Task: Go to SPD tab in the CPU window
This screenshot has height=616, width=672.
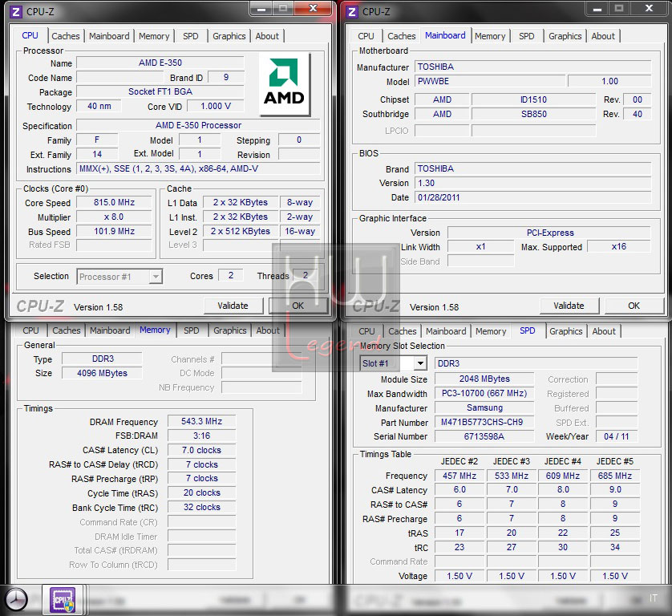Action: click(x=191, y=36)
